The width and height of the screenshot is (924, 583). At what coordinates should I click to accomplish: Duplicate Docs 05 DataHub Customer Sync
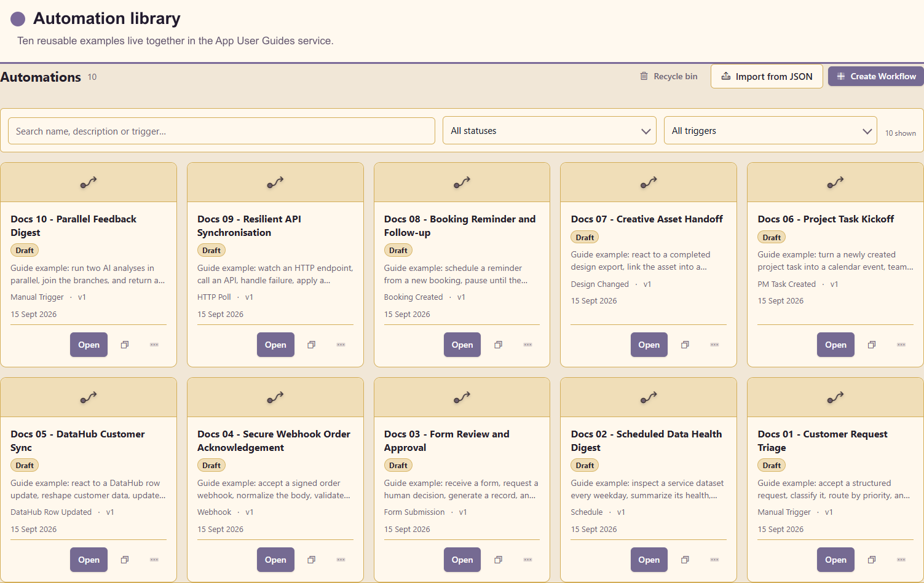tap(125, 560)
